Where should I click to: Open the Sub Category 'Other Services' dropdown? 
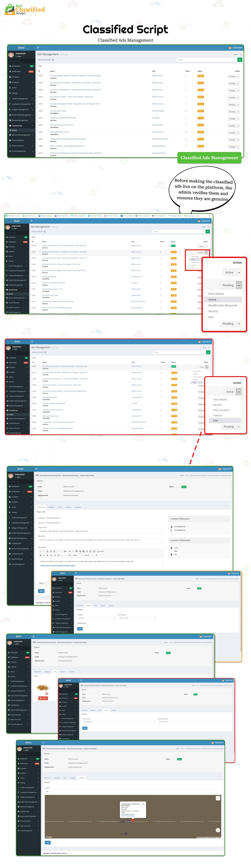tap(136, 618)
